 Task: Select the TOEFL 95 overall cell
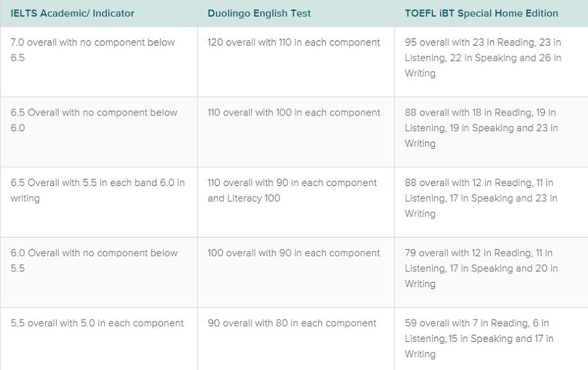point(482,58)
